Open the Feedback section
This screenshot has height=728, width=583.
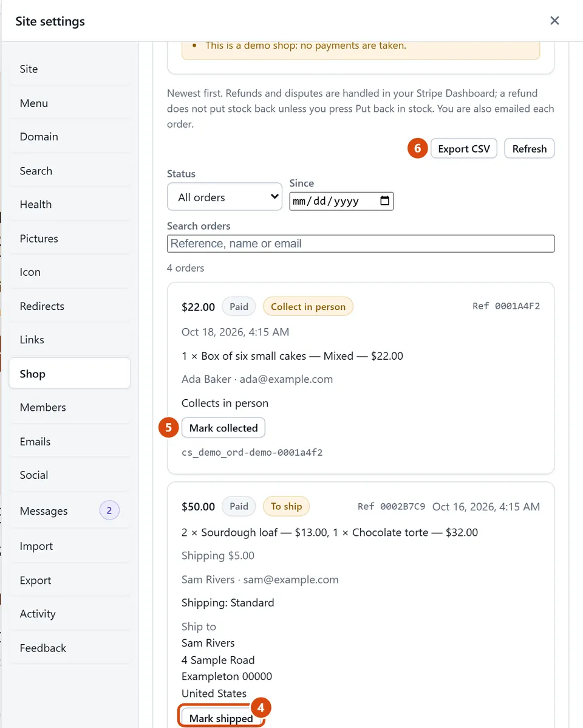pos(70,648)
